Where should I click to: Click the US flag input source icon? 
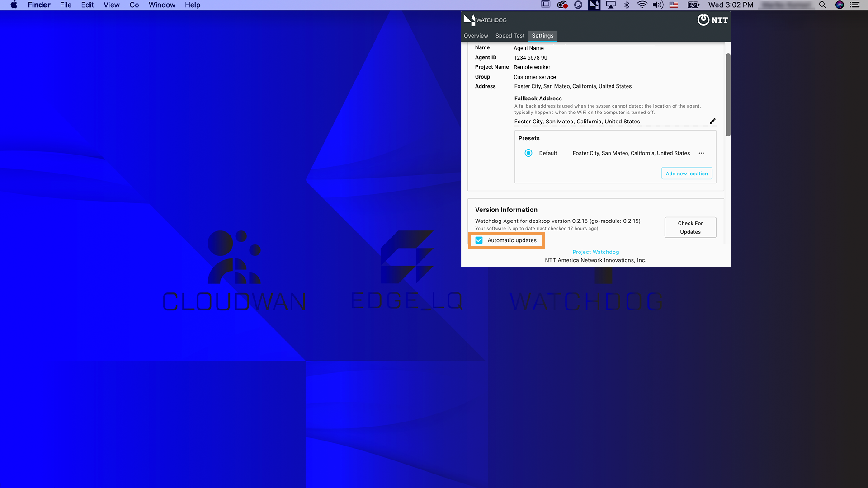(674, 5)
